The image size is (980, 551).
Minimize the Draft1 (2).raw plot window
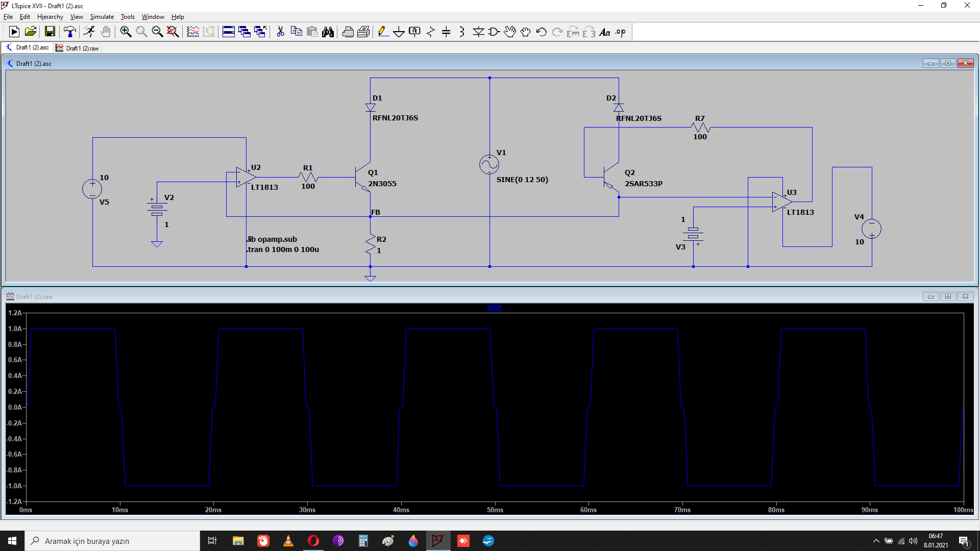tap(930, 296)
